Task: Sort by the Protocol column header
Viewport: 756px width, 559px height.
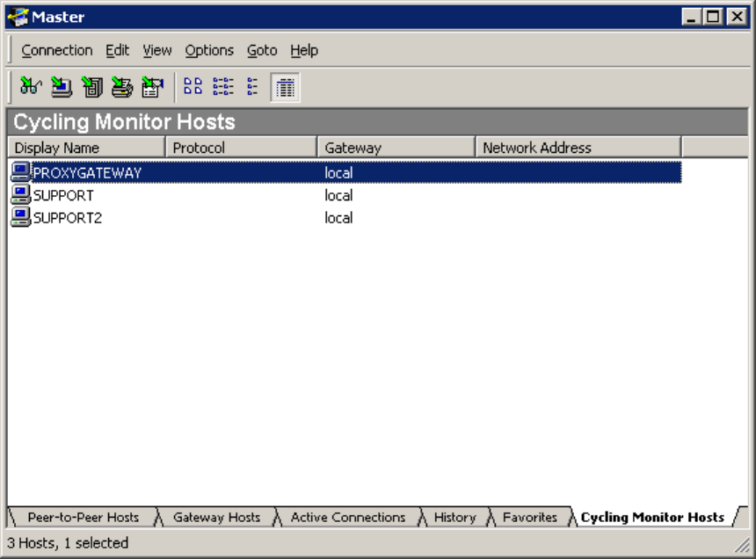Action: coord(241,148)
